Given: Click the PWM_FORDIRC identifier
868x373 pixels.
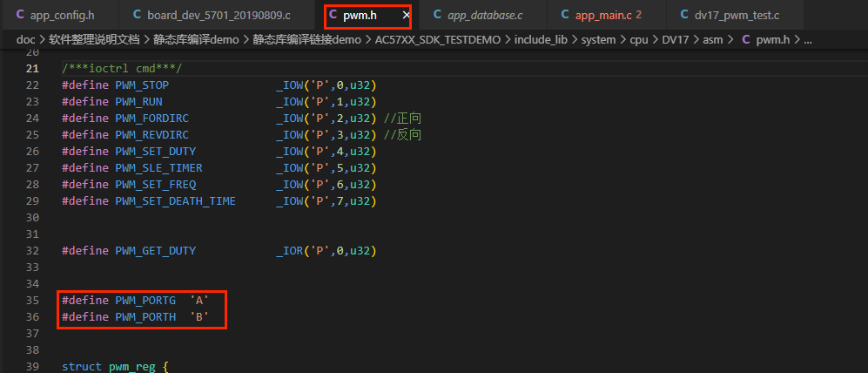Looking at the screenshot, I should pyautogui.click(x=151, y=119).
